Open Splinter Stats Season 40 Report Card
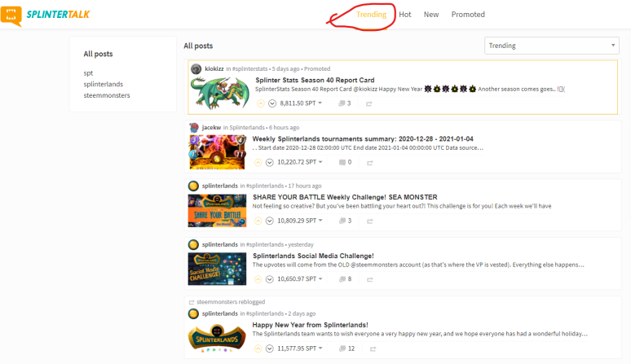This screenshot has height=364, width=631. (x=315, y=80)
